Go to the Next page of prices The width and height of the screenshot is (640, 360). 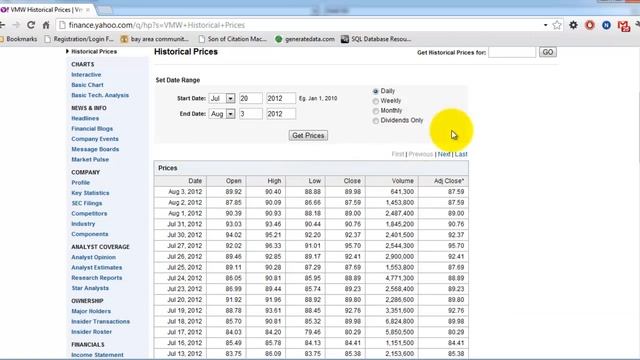[x=444, y=154]
